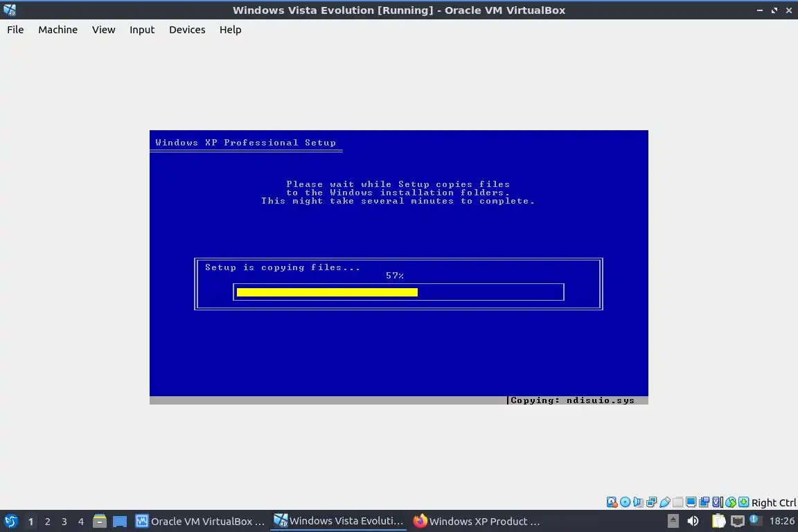This screenshot has width=798, height=532.
Task: Open the clipboard manager tray icon
Action: point(718,521)
